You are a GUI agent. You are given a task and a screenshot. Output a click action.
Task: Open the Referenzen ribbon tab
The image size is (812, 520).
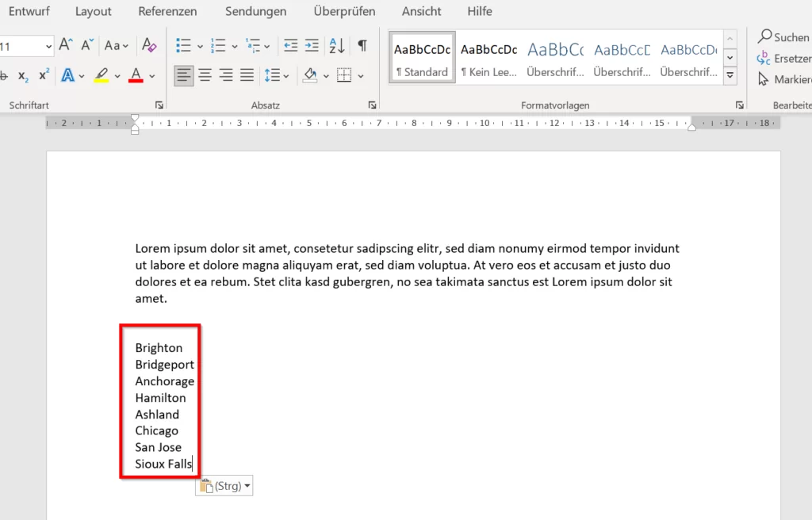click(167, 12)
